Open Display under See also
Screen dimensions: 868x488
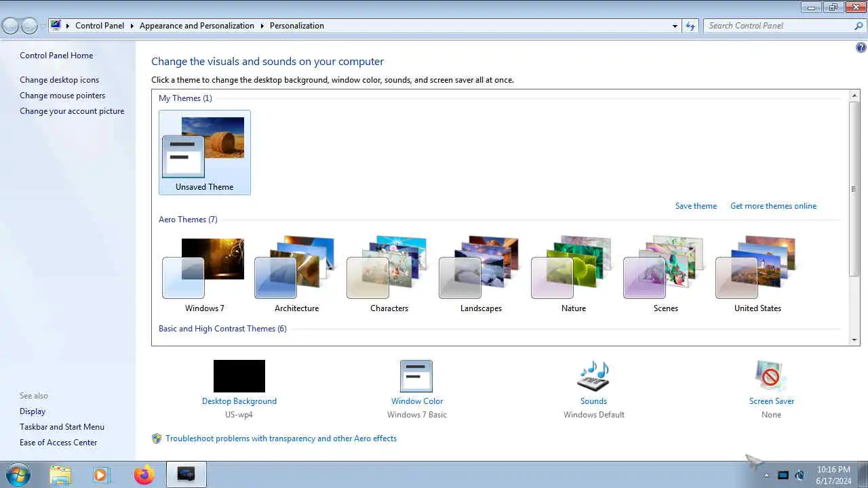coord(33,411)
